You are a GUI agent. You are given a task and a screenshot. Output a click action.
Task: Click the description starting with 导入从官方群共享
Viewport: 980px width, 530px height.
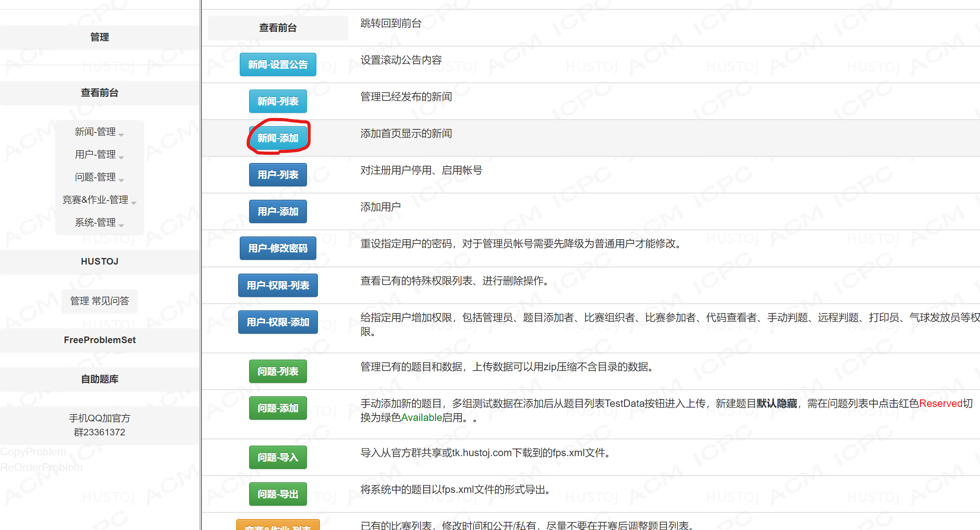click(486, 453)
